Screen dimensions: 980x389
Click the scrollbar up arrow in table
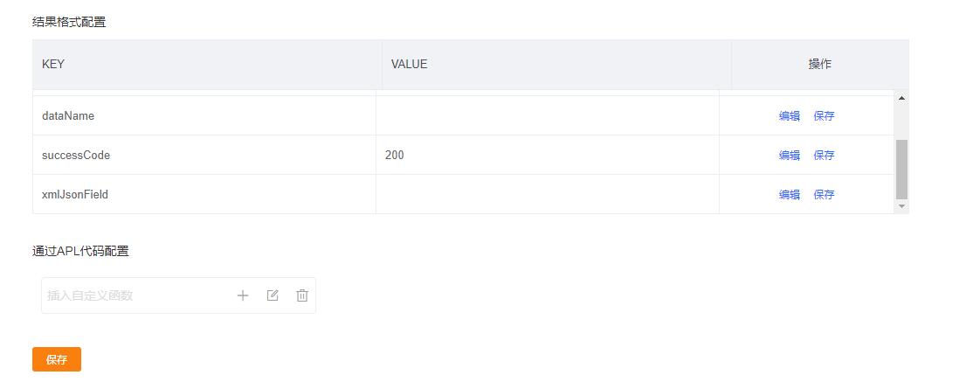pos(901,98)
